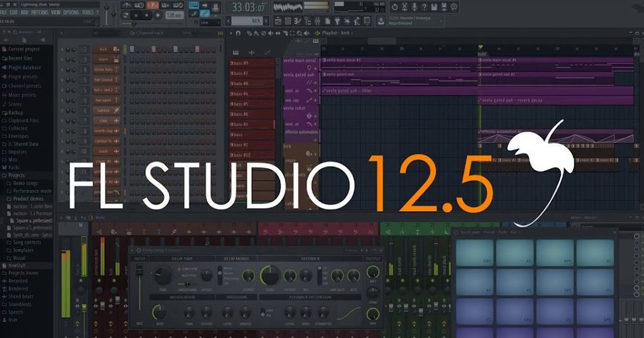Click the microphone recording icon in toolbar

tap(414, 7)
